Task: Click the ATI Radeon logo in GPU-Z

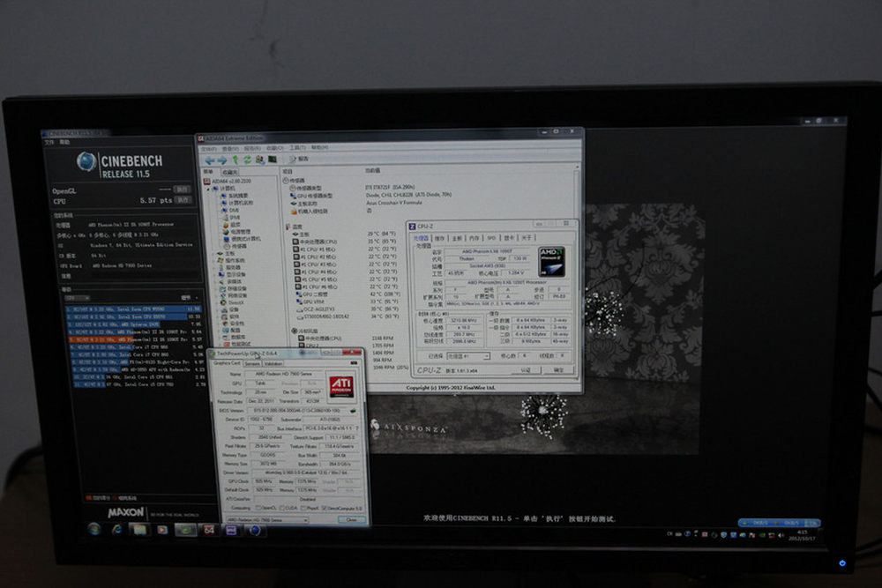Action: click(x=341, y=386)
